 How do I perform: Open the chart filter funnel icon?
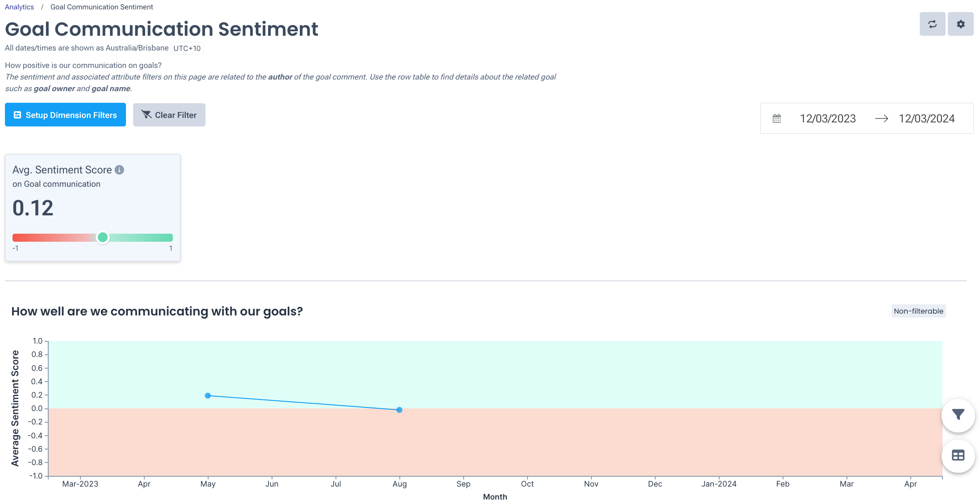point(958,415)
